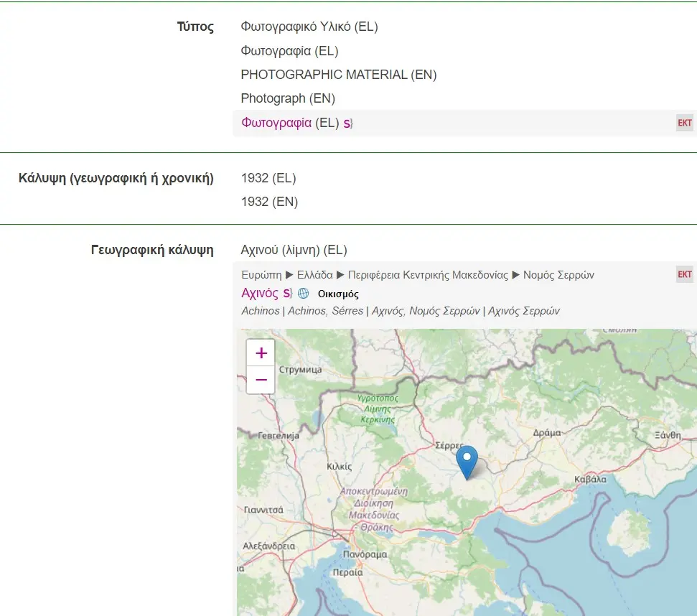This screenshot has width=697, height=616.
Task: Click Κιλκίς on the map
Action: click(x=339, y=466)
